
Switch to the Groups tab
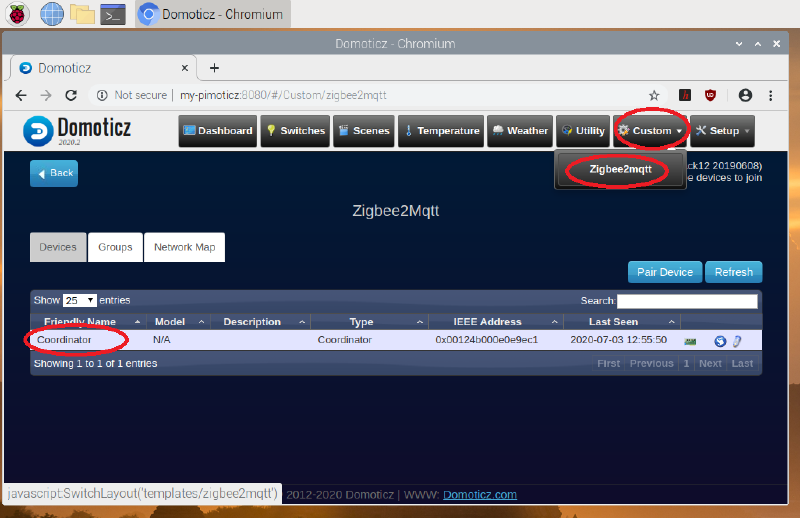point(115,247)
